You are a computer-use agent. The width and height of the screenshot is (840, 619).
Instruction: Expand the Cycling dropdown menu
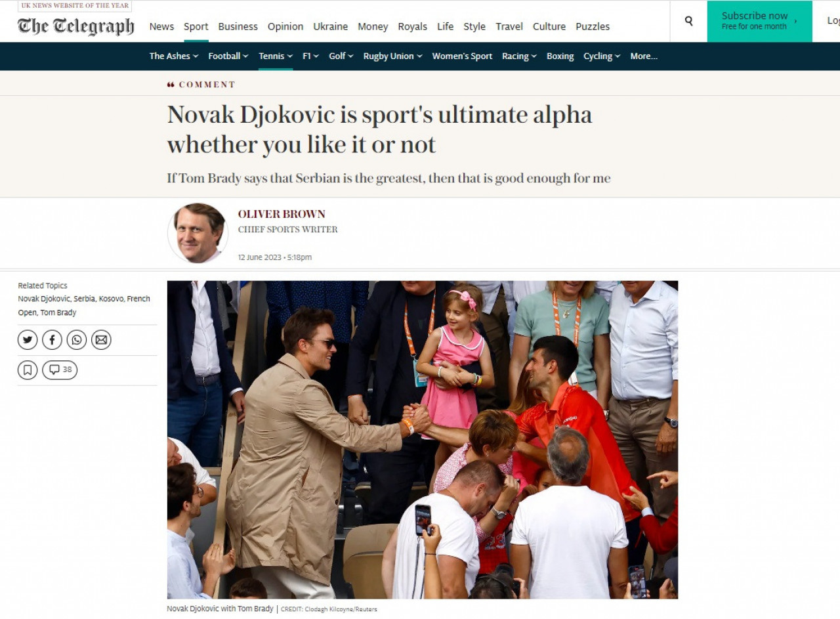[602, 56]
